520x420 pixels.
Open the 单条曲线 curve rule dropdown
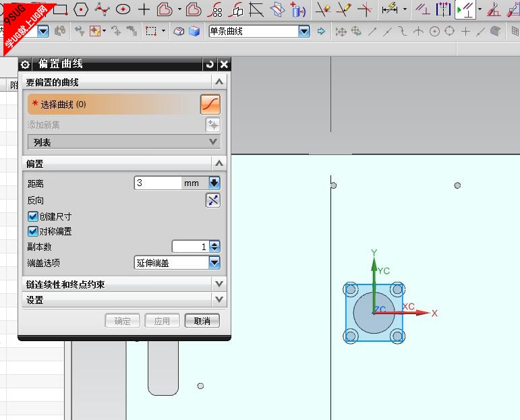304,32
